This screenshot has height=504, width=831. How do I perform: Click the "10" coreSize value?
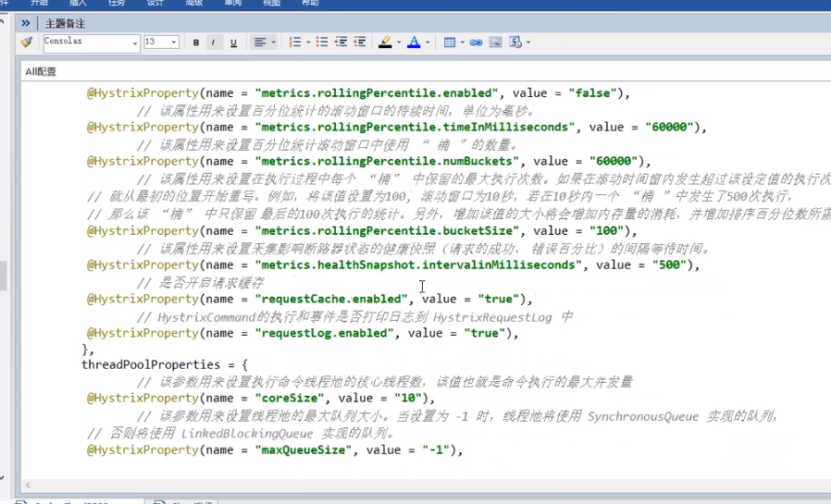pyautogui.click(x=408, y=399)
